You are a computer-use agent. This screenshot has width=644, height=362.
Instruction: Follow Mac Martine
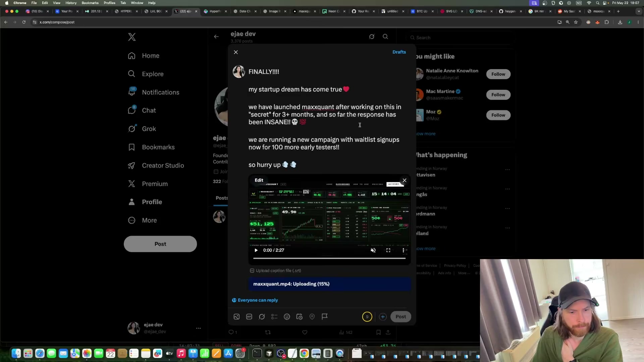pos(498,95)
